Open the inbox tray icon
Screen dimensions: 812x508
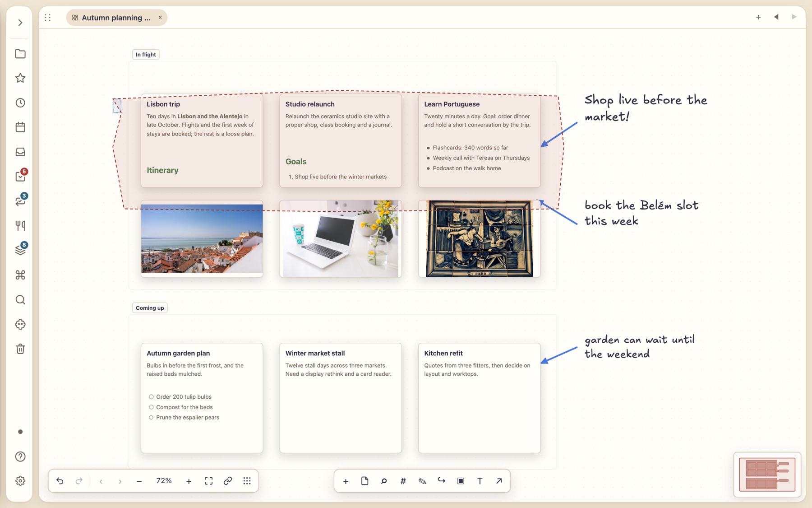20,152
